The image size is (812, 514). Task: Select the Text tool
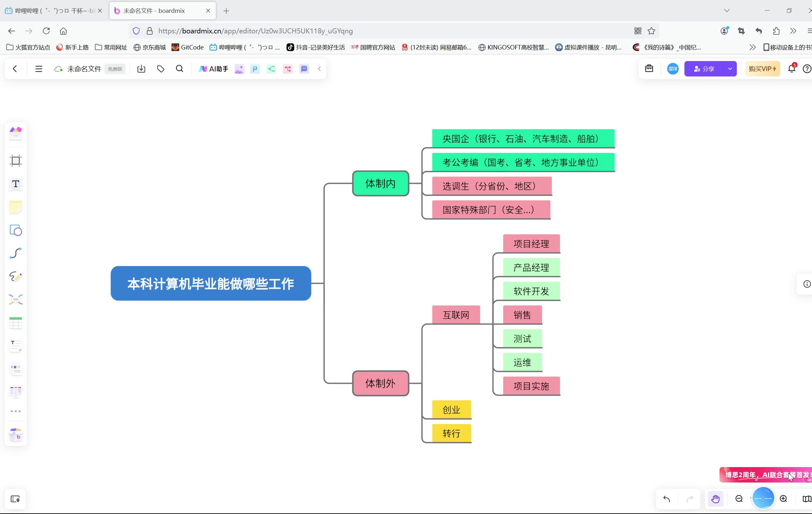[x=16, y=184]
